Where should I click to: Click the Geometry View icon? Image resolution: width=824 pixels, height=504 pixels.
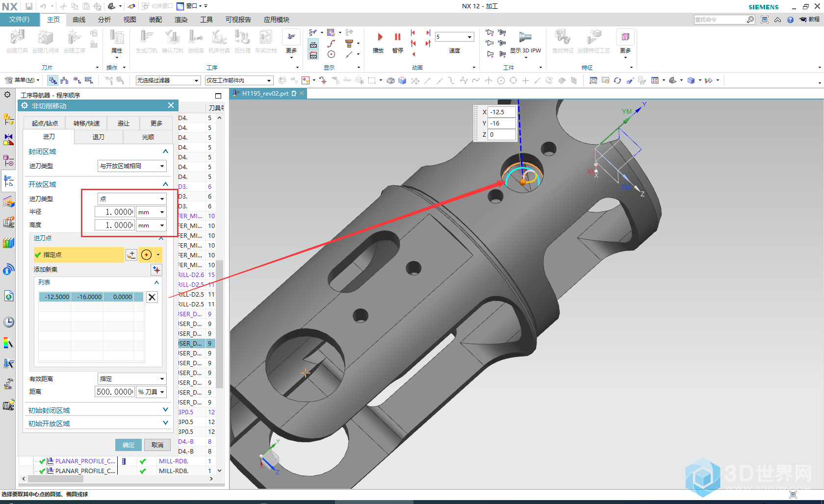coord(77,80)
